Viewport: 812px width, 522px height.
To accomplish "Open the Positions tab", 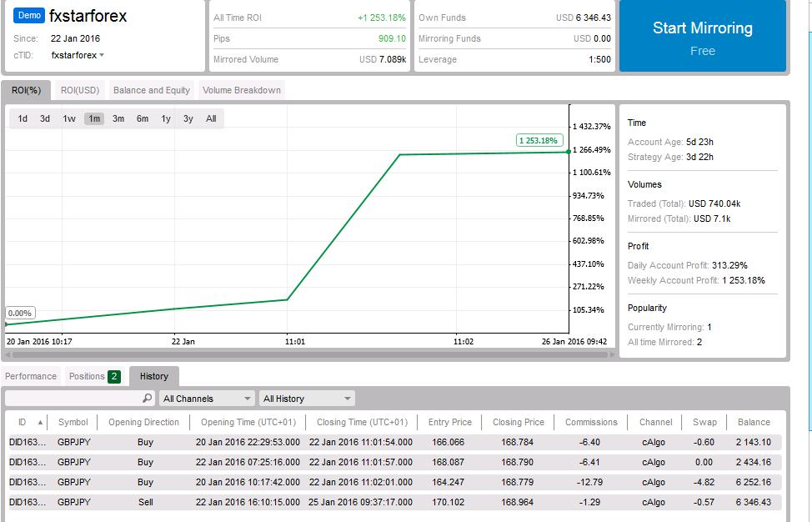I will coord(95,376).
